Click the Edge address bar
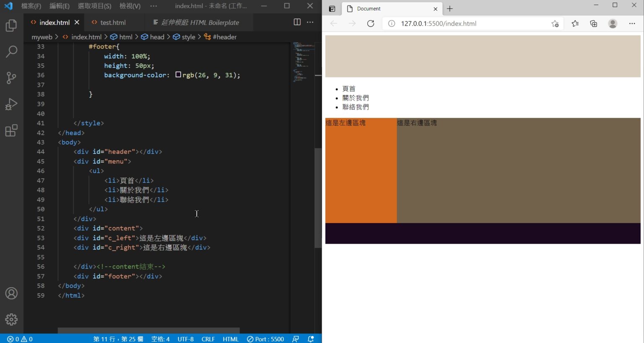 [x=461, y=23]
